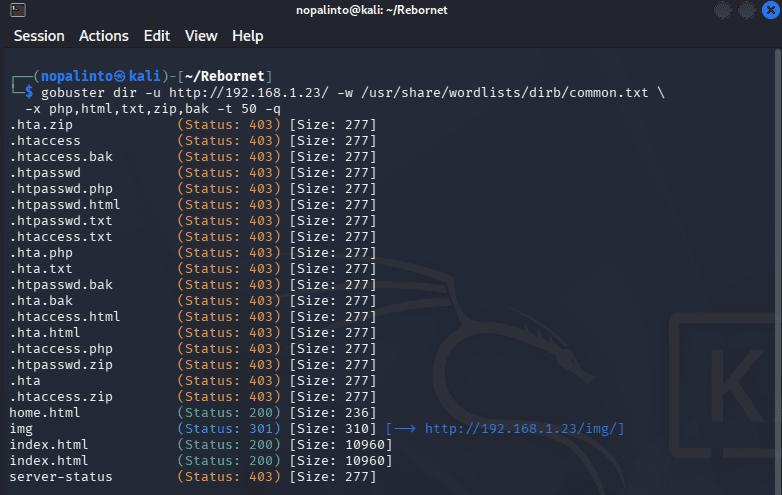Click the http://192.168.1.23/ URL in the command
This screenshot has width=782, height=495.
point(249,93)
